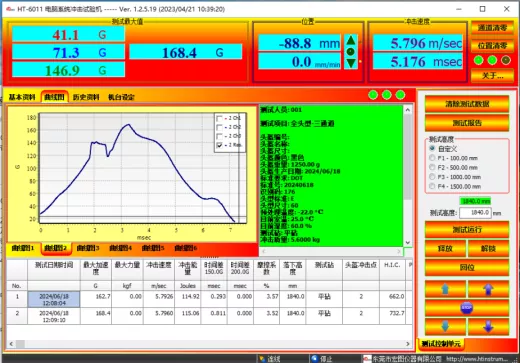This screenshot has width=520, height=363.
Task: Click the 168.4 G resultant readout
Action: 186,52
